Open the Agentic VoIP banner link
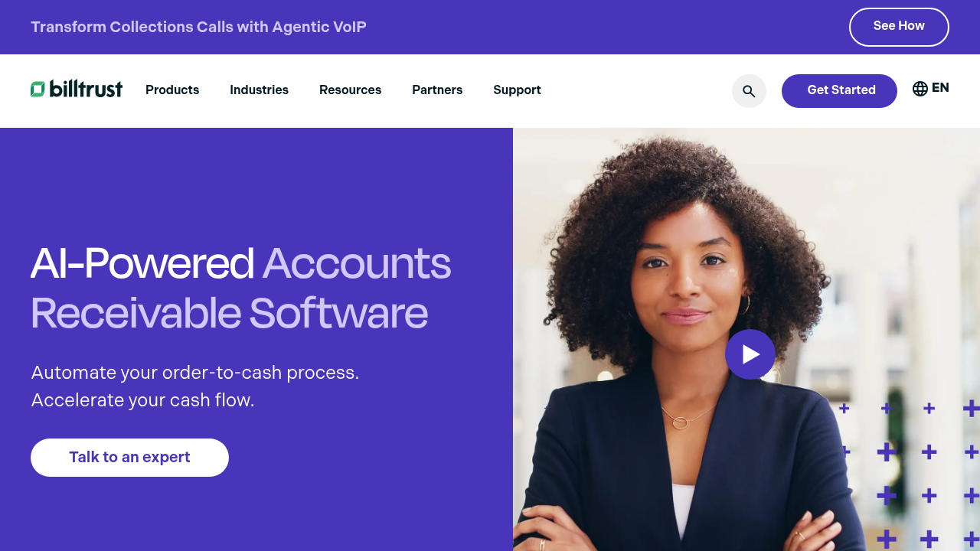The height and width of the screenshot is (551, 980). point(198,27)
